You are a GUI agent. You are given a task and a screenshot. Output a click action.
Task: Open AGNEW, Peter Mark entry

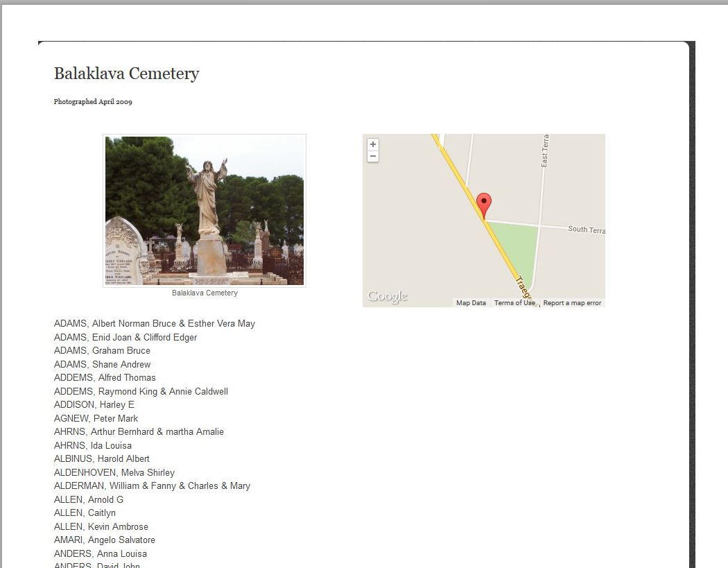[96, 418]
